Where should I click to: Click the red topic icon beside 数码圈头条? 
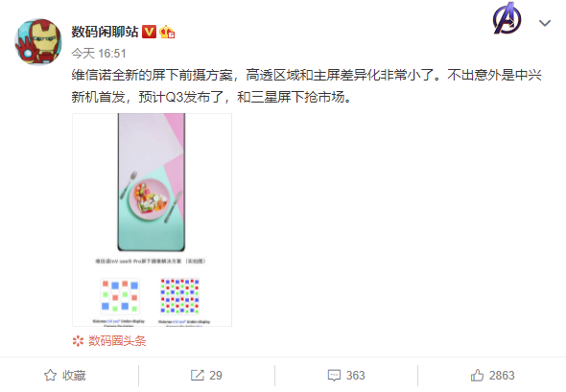click(78, 341)
